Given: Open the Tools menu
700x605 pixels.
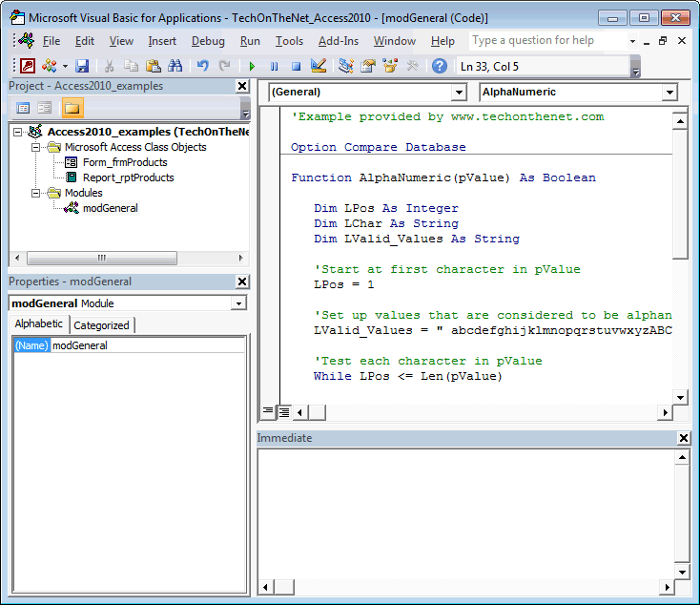Looking at the screenshot, I should coord(289,41).
